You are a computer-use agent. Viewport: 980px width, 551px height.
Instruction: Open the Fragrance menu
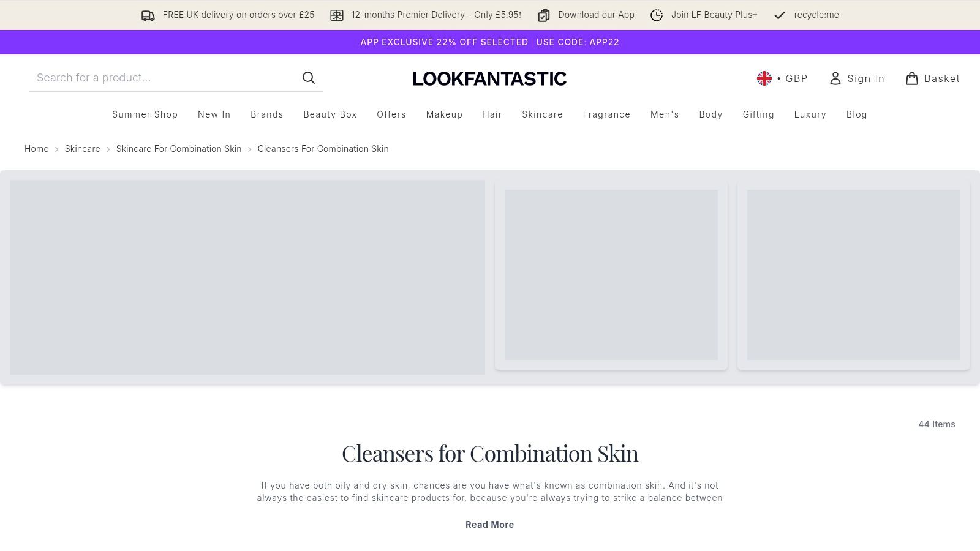pyautogui.click(x=607, y=114)
